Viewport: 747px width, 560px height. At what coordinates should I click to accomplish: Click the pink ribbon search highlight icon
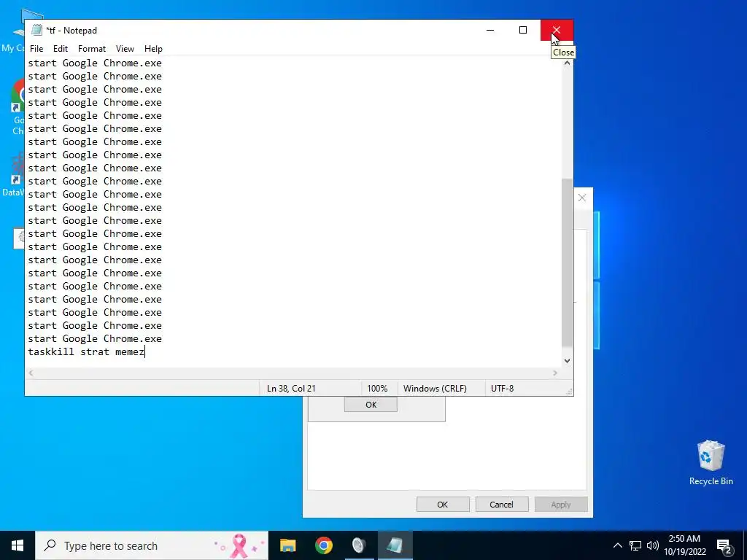(239, 545)
